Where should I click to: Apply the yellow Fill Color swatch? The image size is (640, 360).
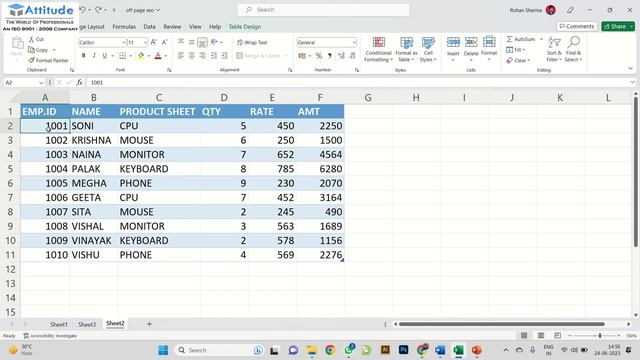click(x=141, y=56)
